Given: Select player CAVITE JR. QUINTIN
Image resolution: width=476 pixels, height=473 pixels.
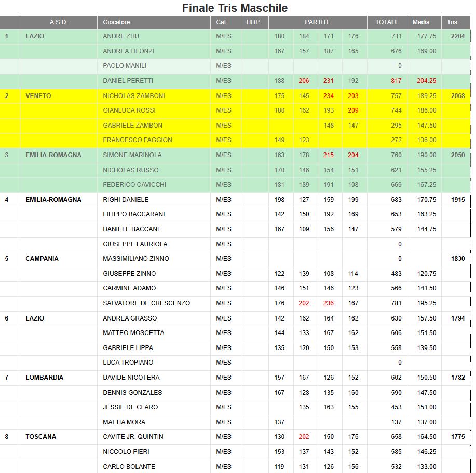Looking at the screenshot, I should click(x=133, y=437).
